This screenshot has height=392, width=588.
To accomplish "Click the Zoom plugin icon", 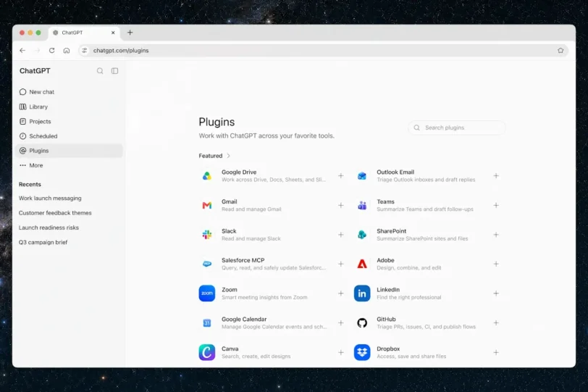I will 206,293.
